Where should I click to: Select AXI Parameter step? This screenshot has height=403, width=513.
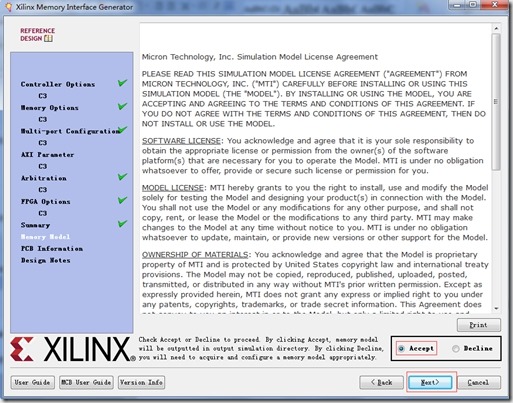tap(47, 155)
